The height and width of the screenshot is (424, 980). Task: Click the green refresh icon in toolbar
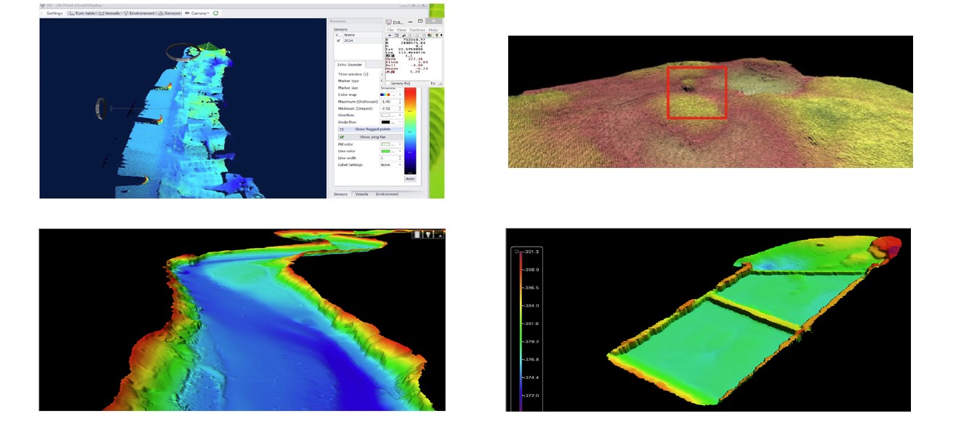(x=216, y=13)
